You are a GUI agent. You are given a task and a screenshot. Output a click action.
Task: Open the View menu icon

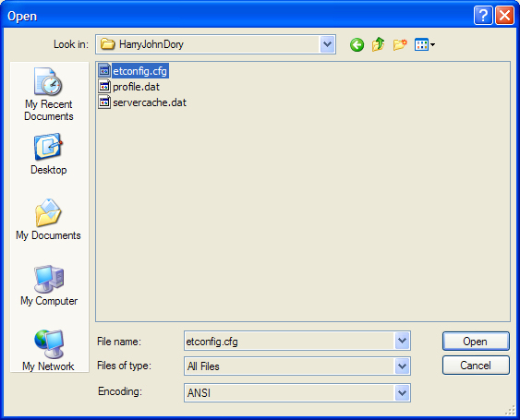(425, 44)
